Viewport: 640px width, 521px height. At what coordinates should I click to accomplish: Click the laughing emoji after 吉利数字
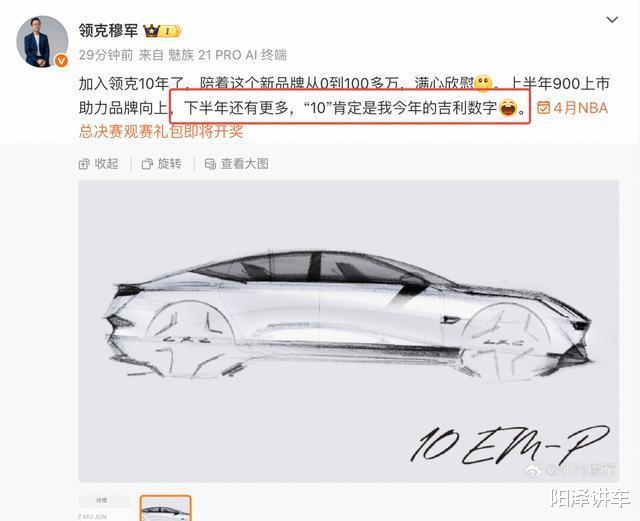point(508,108)
